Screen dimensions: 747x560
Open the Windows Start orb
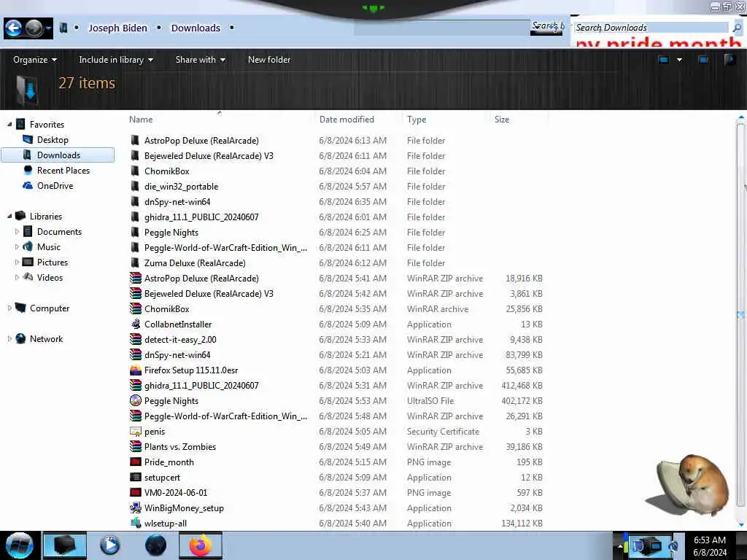[x=19, y=545]
